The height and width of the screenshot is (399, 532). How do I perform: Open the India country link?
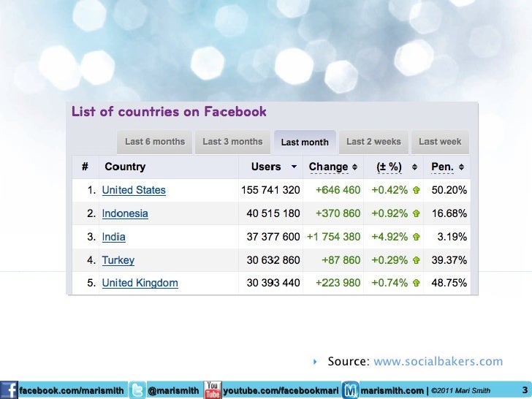(x=114, y=237)
